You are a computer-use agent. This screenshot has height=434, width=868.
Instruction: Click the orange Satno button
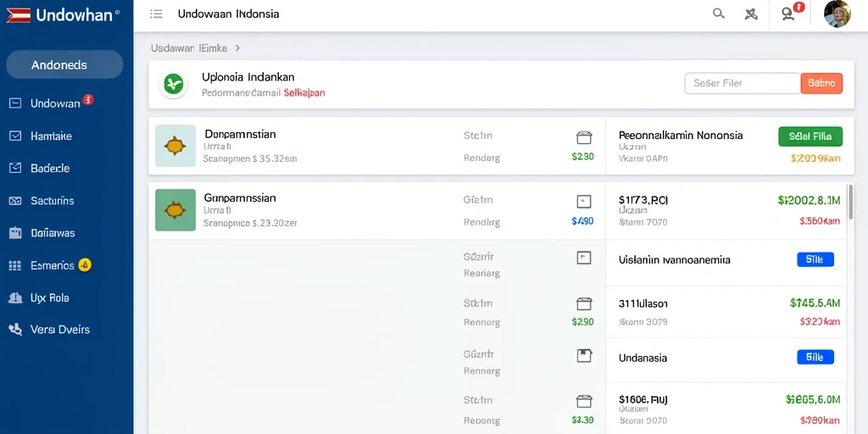pos(821,83)
